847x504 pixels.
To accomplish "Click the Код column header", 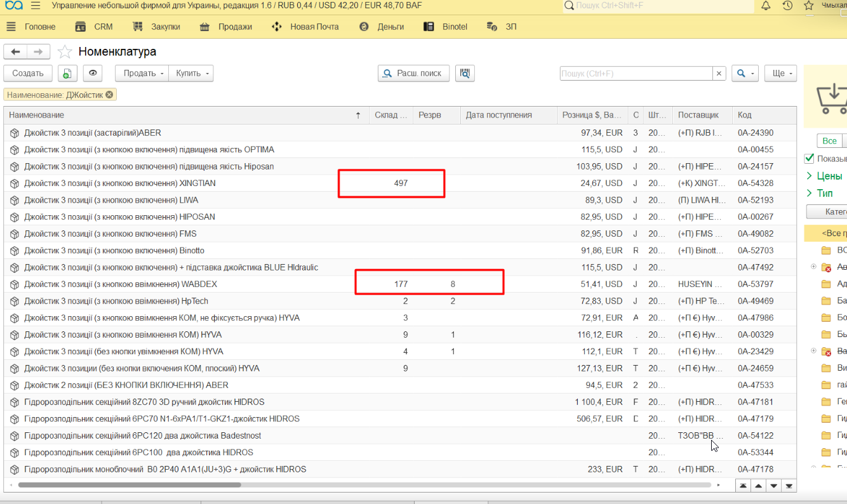I will tap(764, 116).
